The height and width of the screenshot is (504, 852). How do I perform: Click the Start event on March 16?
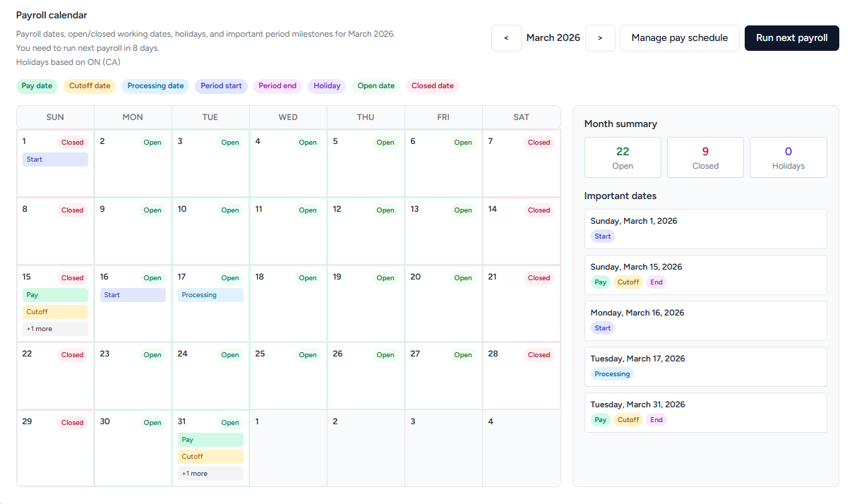pos(133,295)
